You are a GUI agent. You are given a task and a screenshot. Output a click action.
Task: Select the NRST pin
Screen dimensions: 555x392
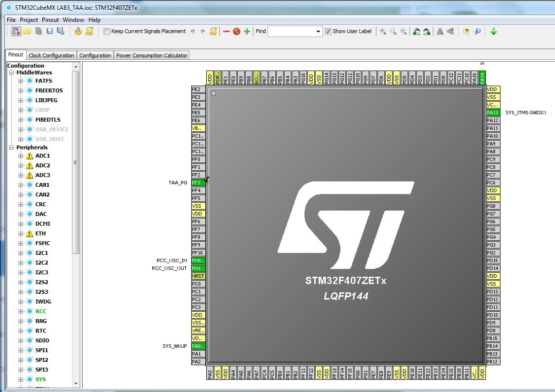coord(198,276)
